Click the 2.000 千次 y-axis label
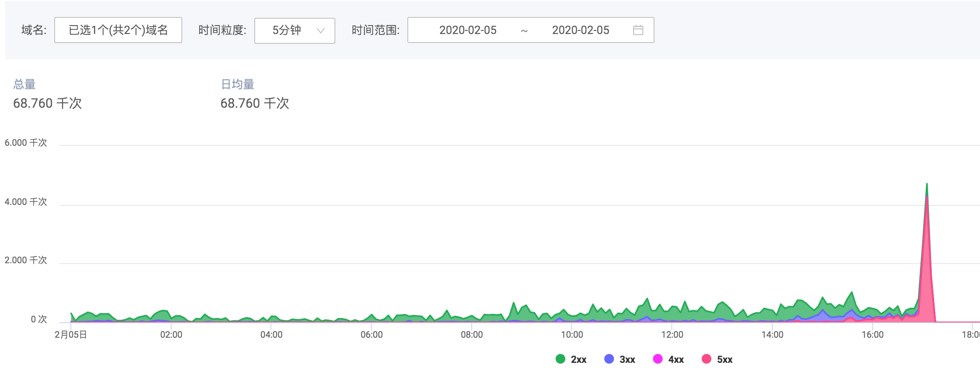This screenshot has width=980, height=375. (x=26, y=260)
